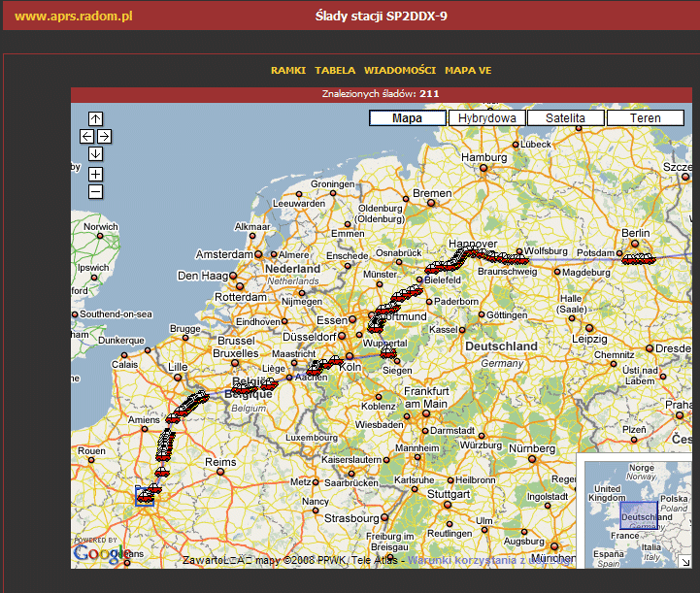
Task: Pan the map down with the arrow
Action: tap(95, 154)
